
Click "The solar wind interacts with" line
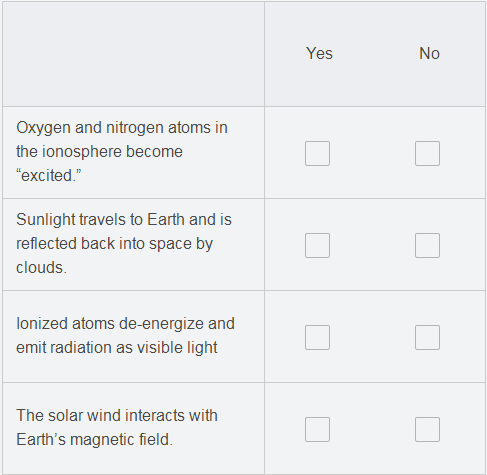point(117,416)
